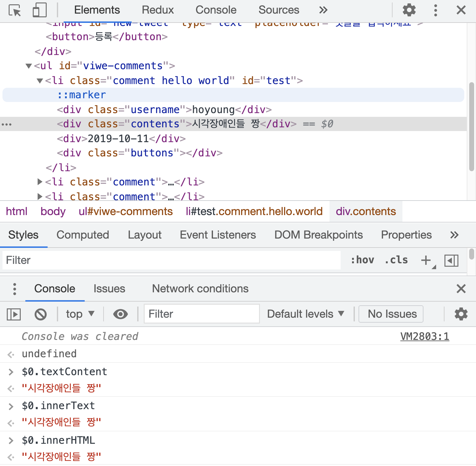Viewport: 476px width, 466px height.
Task: Close the bottom drawer
Action: pyautogui.click(x=461, y=289)
